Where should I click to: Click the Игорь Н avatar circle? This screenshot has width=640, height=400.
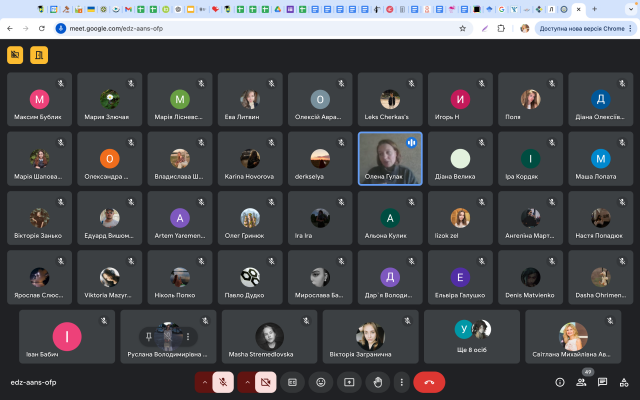pyautogui.click(x=460, y=99)
